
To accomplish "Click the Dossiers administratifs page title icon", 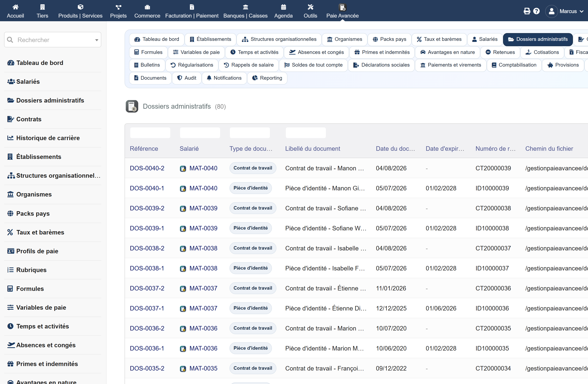I will coord(132,106).
